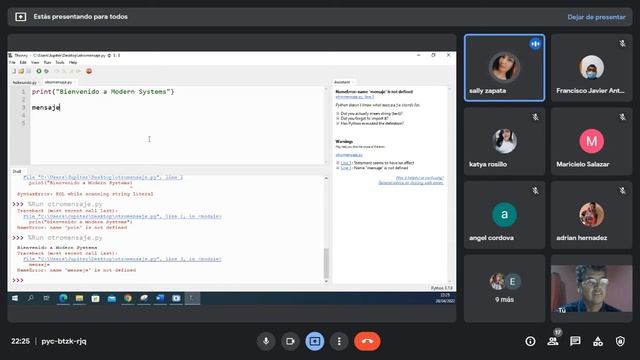This screenshot has width=640, height=360.
Task: Run current script with green play icon
Action: click(39, 71)
